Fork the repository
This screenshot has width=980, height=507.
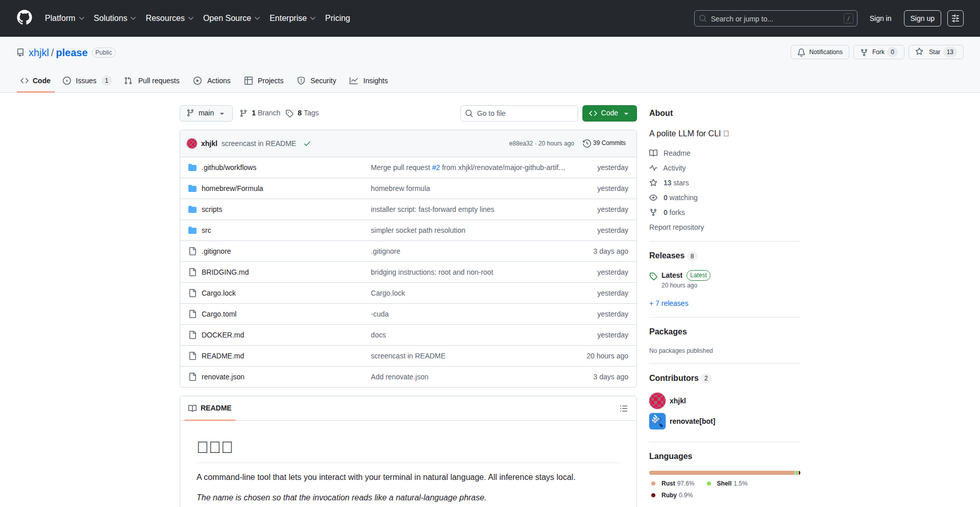click(x=878, y=52)
